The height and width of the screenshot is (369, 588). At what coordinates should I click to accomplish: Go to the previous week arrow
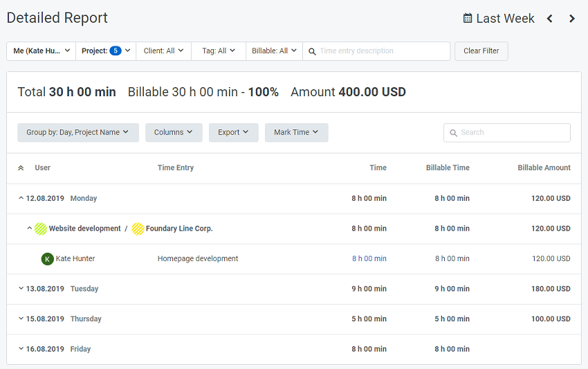click(x=550, y=19)
